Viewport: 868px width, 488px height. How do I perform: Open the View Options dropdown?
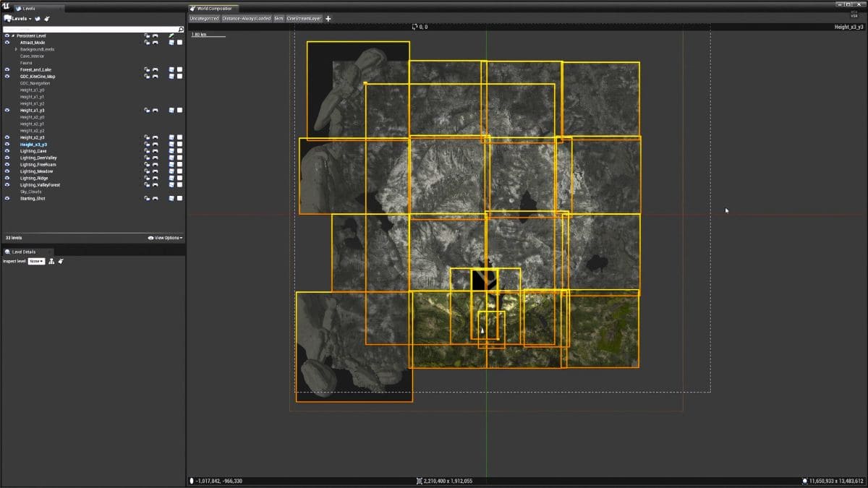(167, 239)
